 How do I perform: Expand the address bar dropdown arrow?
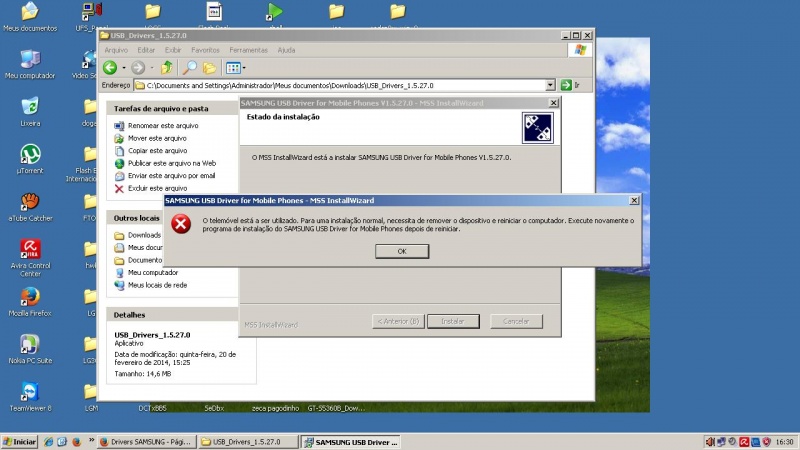[x=550, y=85]
